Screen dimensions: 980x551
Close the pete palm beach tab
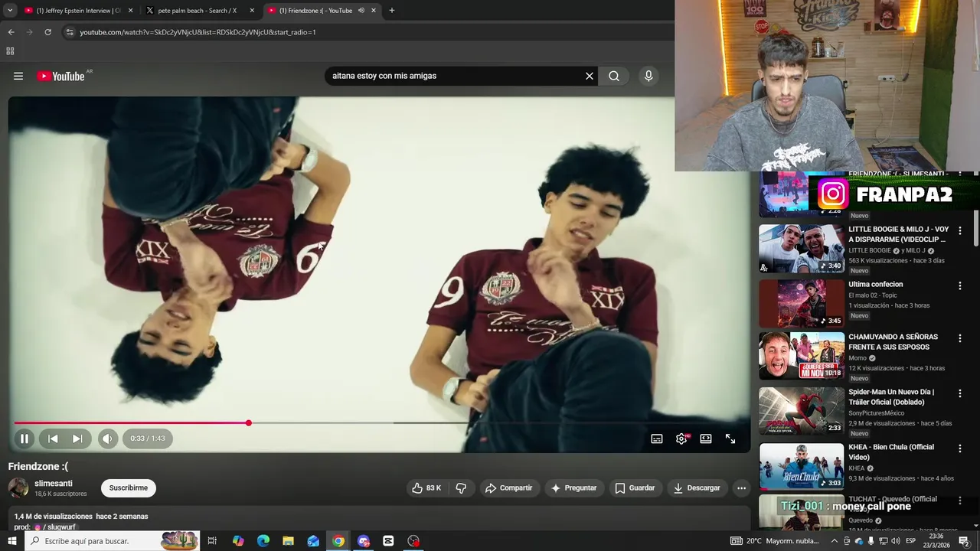252,10
